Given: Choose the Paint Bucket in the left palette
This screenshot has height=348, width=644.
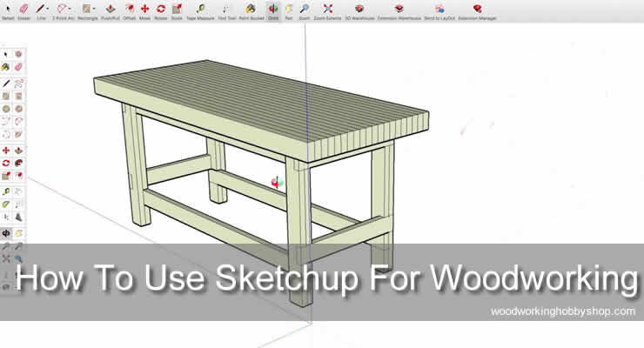Looking at the screenshot, I should point(6,67).
